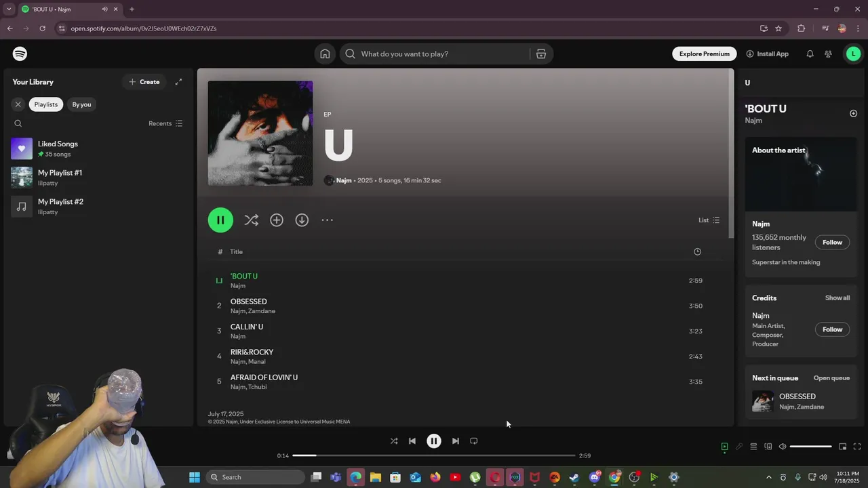
Task: Expand Your Library panel
Action: 178,82
